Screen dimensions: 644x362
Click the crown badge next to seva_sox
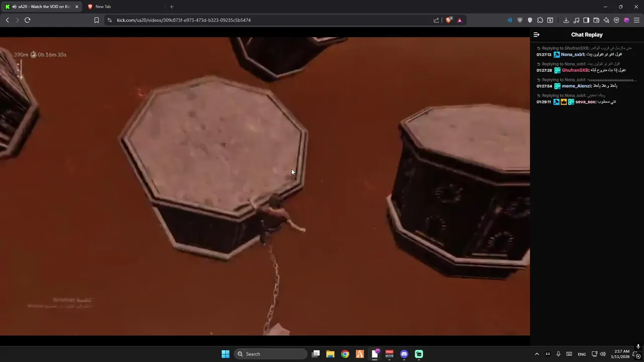click(x=564, y=102)
